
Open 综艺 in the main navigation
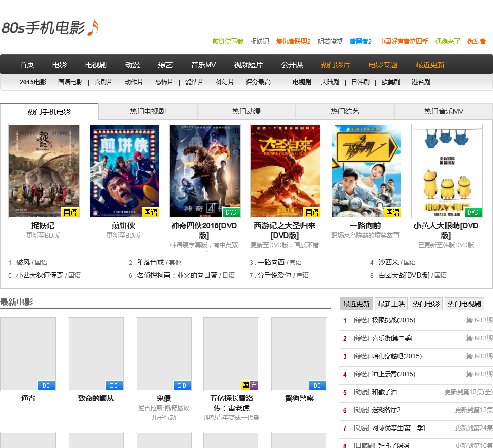click(x=165, y=65)
